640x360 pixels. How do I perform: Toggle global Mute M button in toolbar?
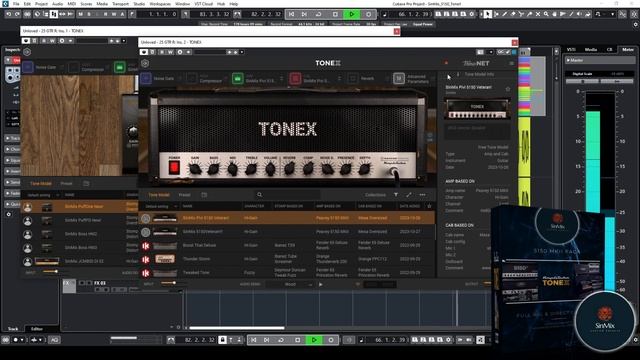click(x=80, y=14)
